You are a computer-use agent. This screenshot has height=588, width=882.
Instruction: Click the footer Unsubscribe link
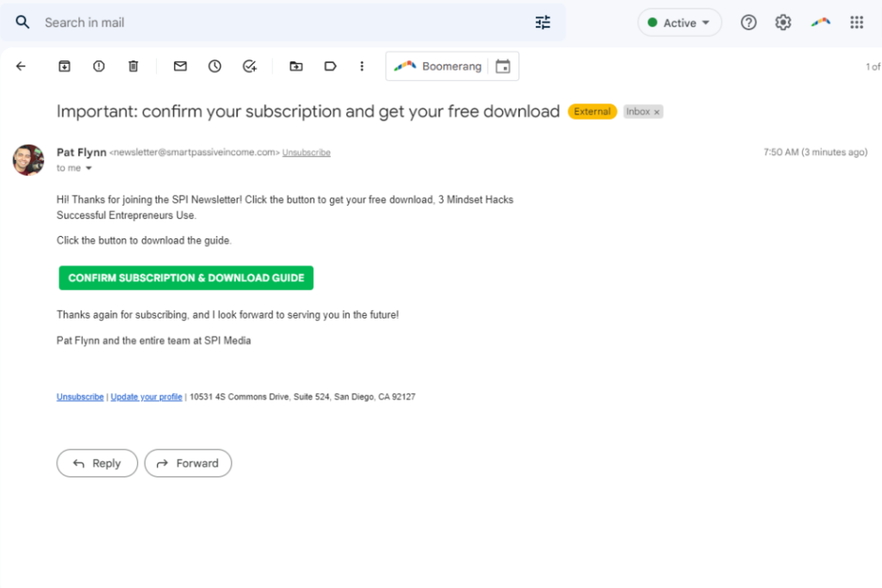[80, 397]
